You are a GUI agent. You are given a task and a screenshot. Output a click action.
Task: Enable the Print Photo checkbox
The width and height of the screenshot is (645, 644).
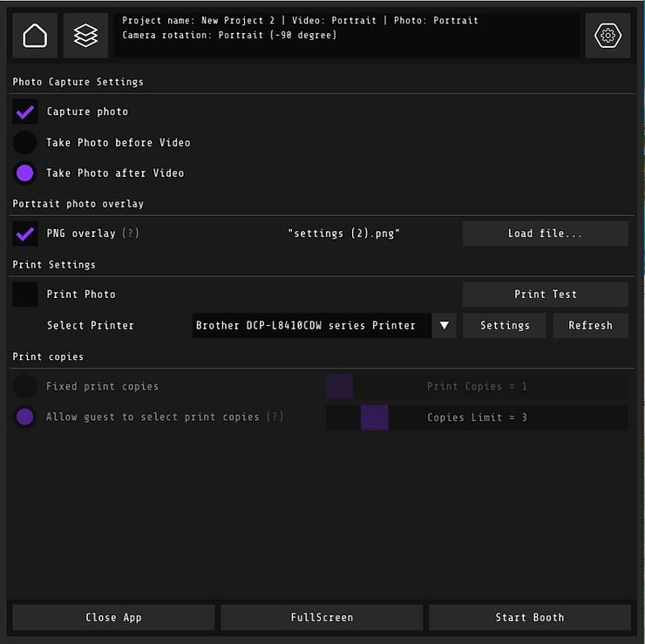25,295
